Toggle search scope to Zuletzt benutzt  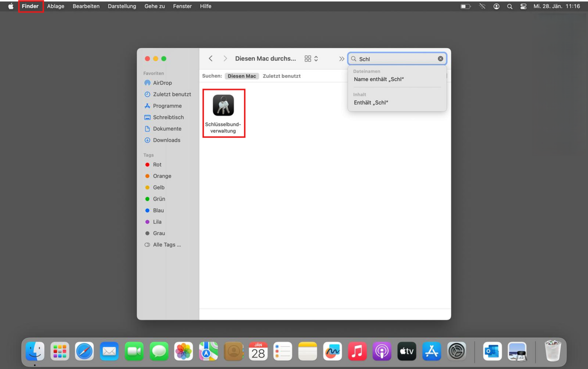pyautogui.click(x=281, y=76)
